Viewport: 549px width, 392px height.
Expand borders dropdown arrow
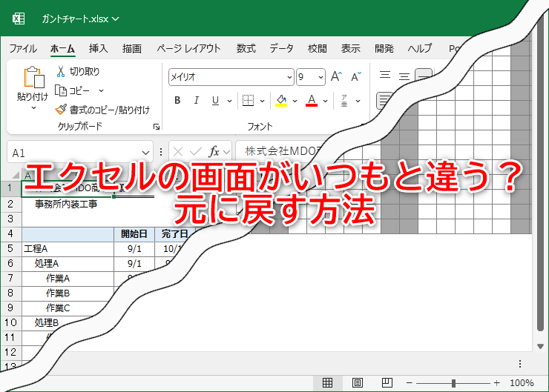(262, 101)
